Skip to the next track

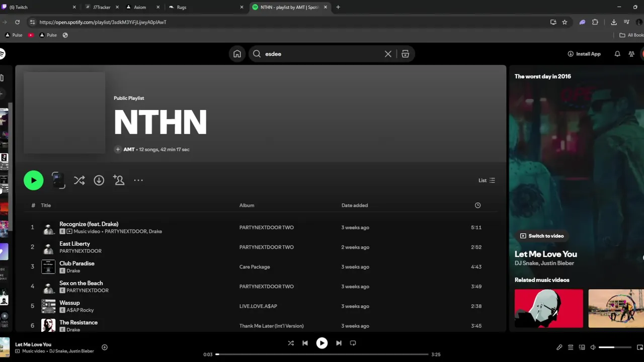[x=339, y=343]
